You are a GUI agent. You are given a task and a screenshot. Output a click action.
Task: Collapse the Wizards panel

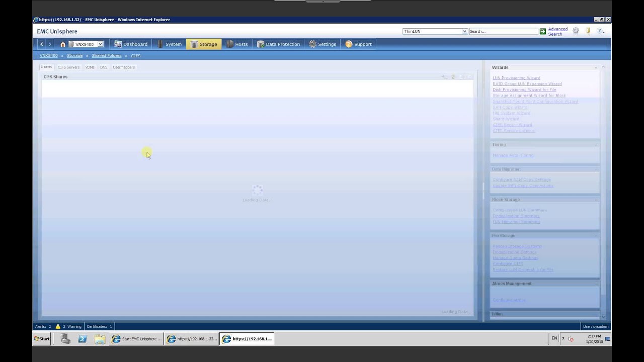[596, 67]
